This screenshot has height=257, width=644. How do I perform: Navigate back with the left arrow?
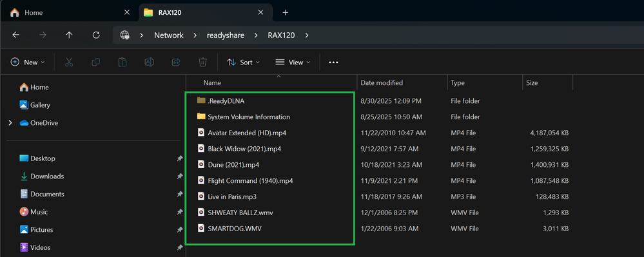click(15, 35)
